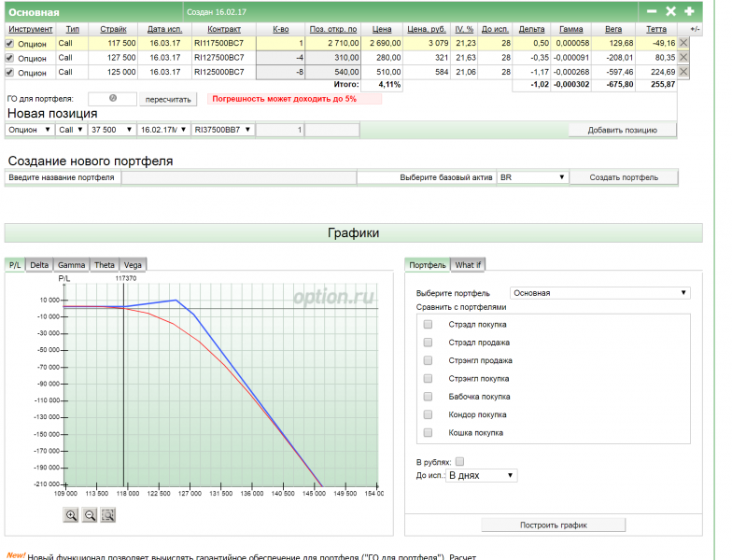Remove the RI117500BC7 option row
732x560 pixels.
tap(683, 43)
